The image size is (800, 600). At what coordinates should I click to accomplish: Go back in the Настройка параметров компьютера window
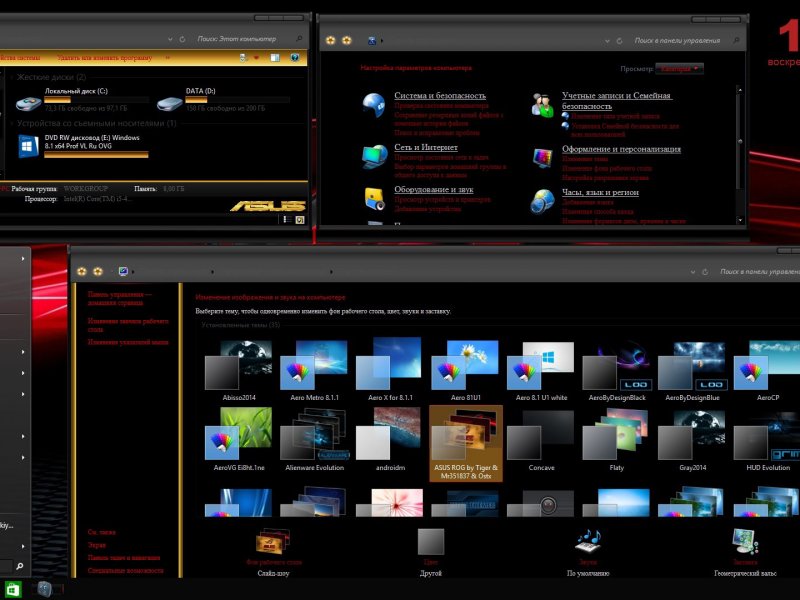tap(331, 40)
